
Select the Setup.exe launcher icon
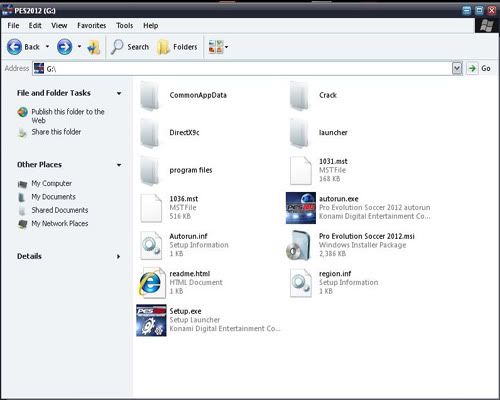[151, 320]
